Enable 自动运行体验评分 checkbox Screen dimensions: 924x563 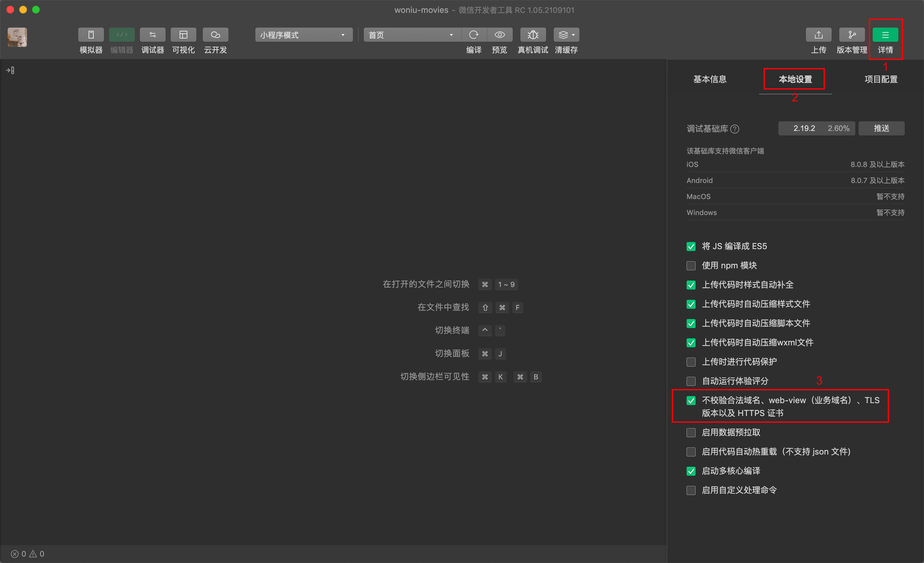click(691, 381)
